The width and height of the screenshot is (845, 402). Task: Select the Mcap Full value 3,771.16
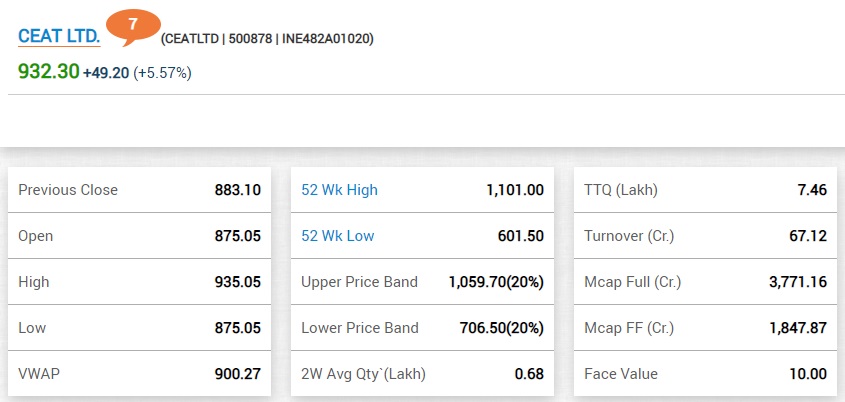click(798, 282)
